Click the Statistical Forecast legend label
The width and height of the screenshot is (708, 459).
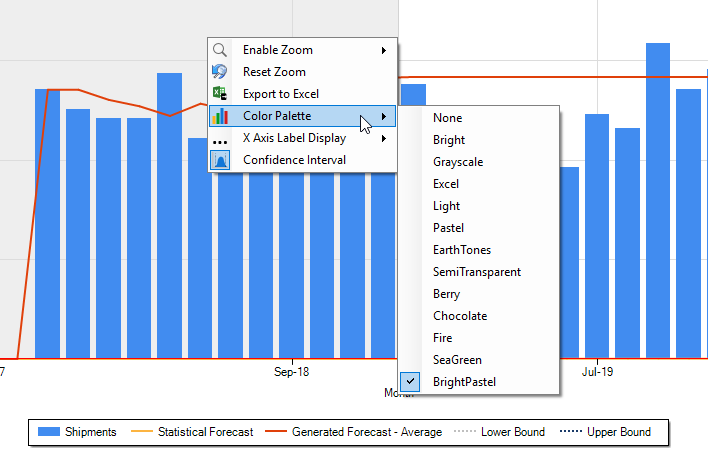205,432
